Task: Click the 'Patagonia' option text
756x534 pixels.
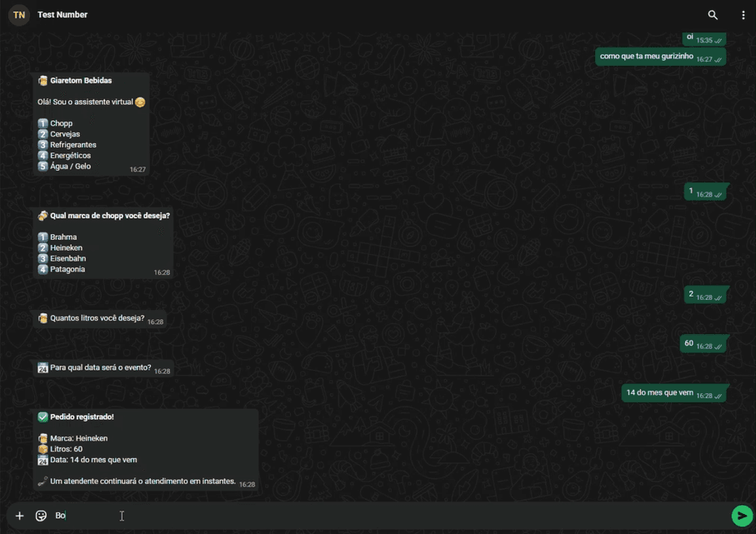Action: [x=68, y=269]
